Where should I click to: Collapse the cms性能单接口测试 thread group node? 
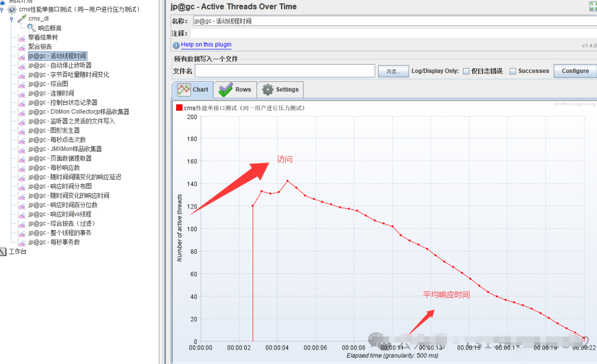point(2,9)
